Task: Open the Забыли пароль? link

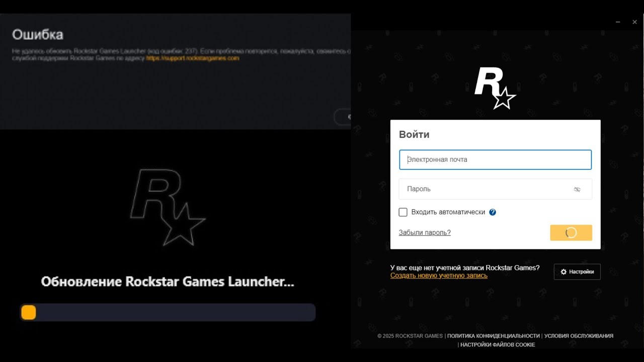Action: tap(425, 232)
